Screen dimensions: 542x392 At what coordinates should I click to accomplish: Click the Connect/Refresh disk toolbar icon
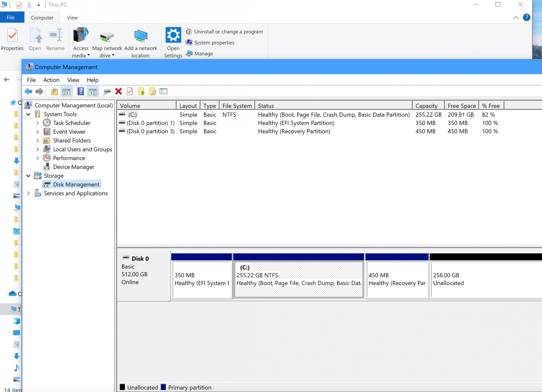(x=107, y=92)
